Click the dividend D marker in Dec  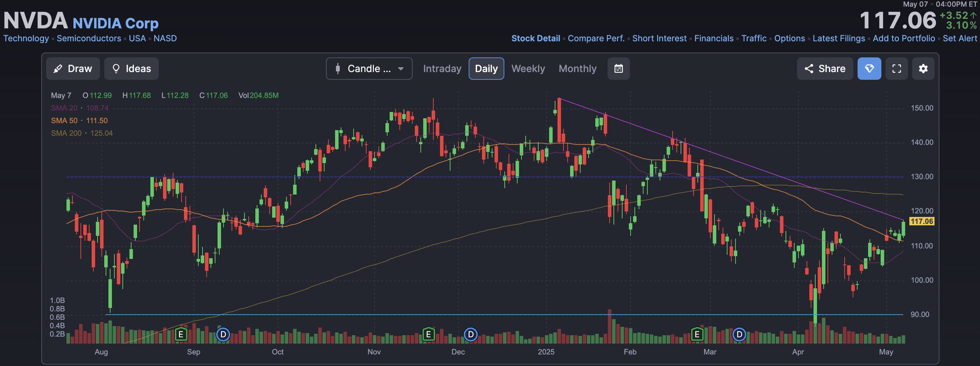pyautogui.click(x=471, y=335)
